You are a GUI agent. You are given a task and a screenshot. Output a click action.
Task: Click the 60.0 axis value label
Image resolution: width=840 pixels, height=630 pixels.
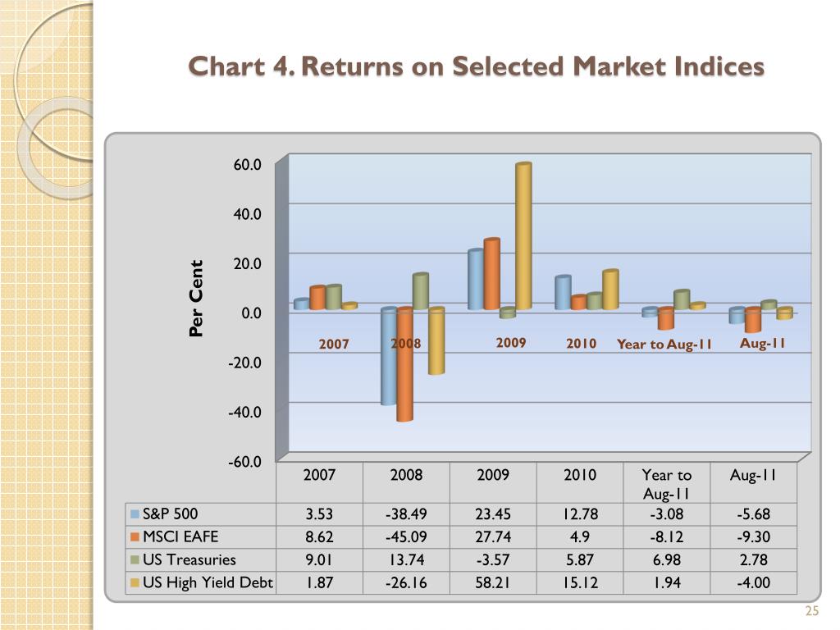point(247,164)
